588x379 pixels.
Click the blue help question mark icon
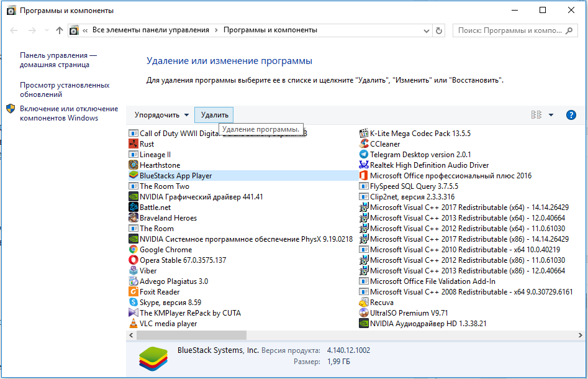pos(571,115)
